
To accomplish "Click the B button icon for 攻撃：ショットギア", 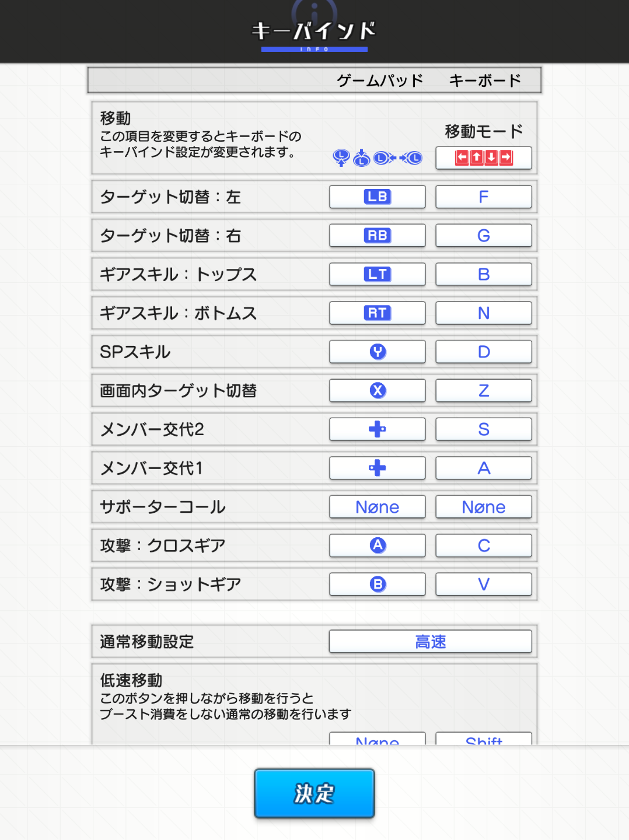I will click(x=377, y=584).
